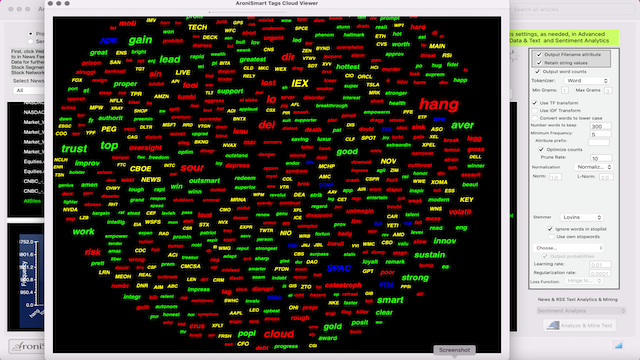Click the green word 'smart'
The height and width of the screenshot is (360, 640).
(390, 300)
